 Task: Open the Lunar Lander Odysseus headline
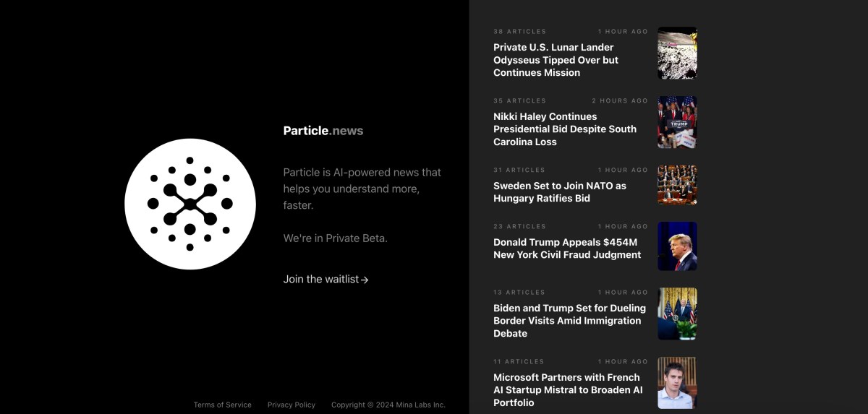click(556, 60)
